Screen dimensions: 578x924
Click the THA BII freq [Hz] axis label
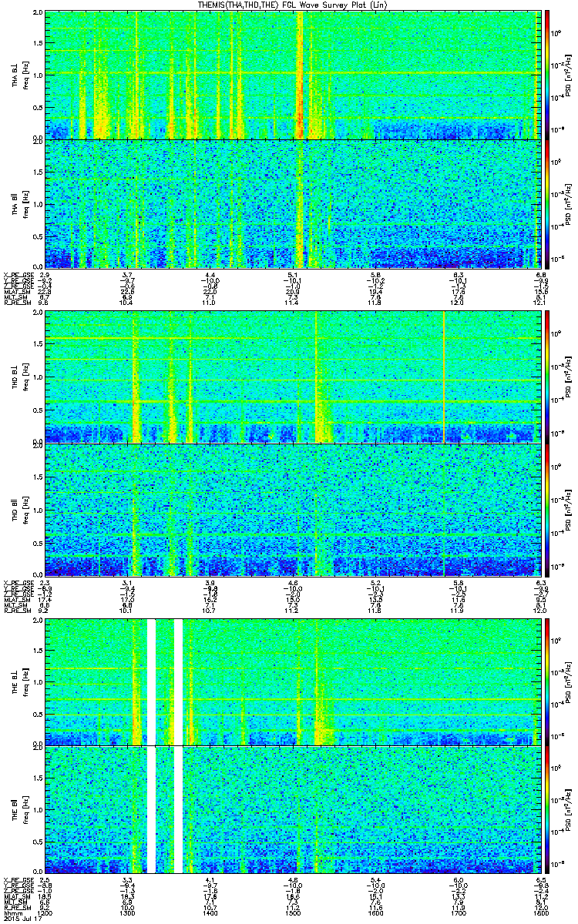pyautogui.click(x=25, y=205)
